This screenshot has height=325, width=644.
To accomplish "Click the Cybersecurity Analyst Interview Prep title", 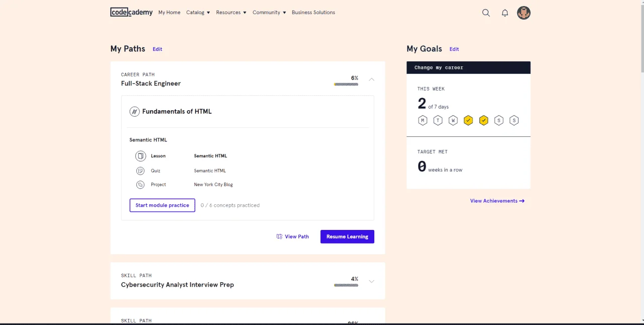I will (178, 285).
